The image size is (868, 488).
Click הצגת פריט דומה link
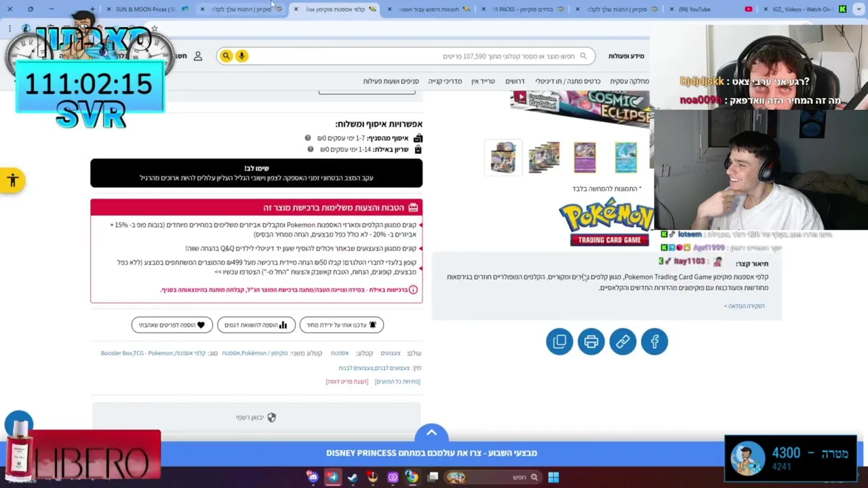[347, 382]
